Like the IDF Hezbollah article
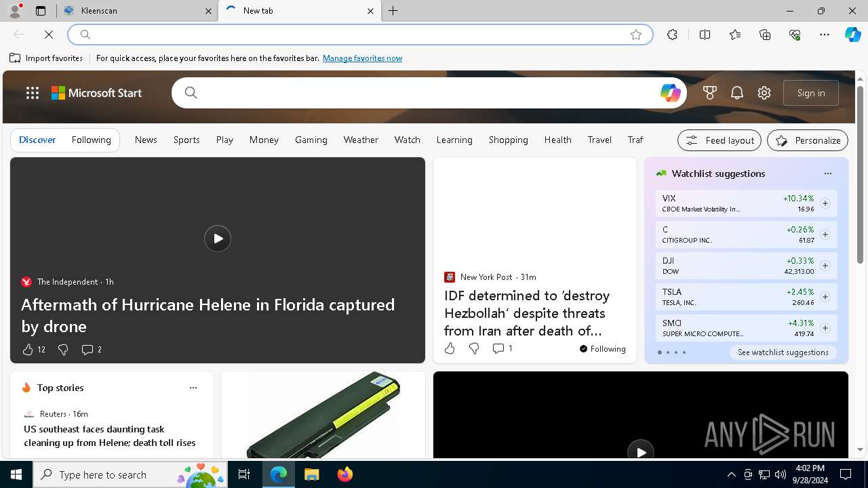The width and height of the screenshot is (868, 488). coord(450,348)
